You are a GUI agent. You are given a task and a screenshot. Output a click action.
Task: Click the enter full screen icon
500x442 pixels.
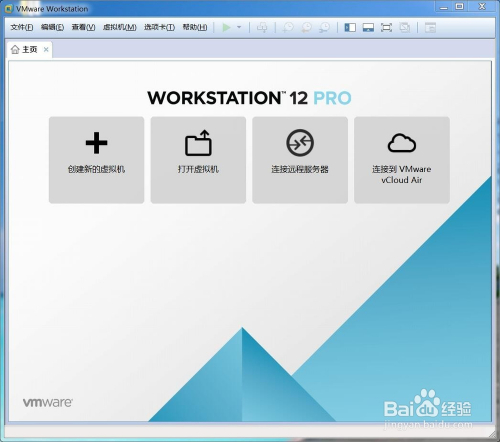tap(386, 27)
